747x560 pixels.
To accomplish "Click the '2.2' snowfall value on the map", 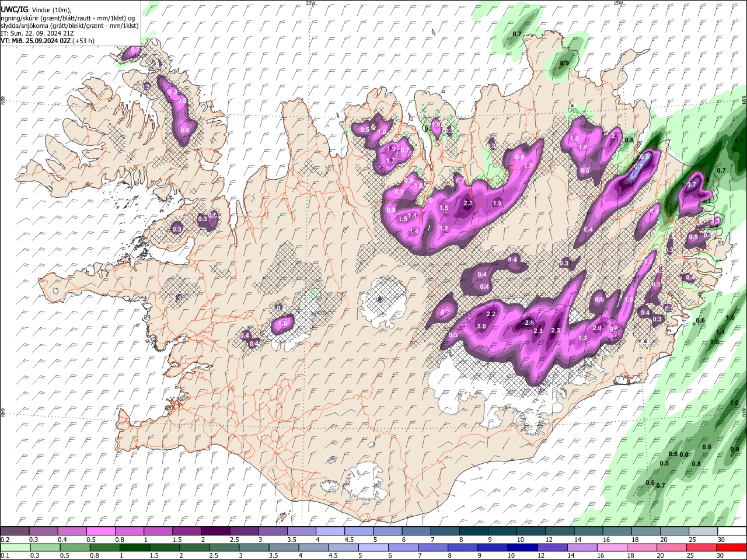I will [491, 314].
